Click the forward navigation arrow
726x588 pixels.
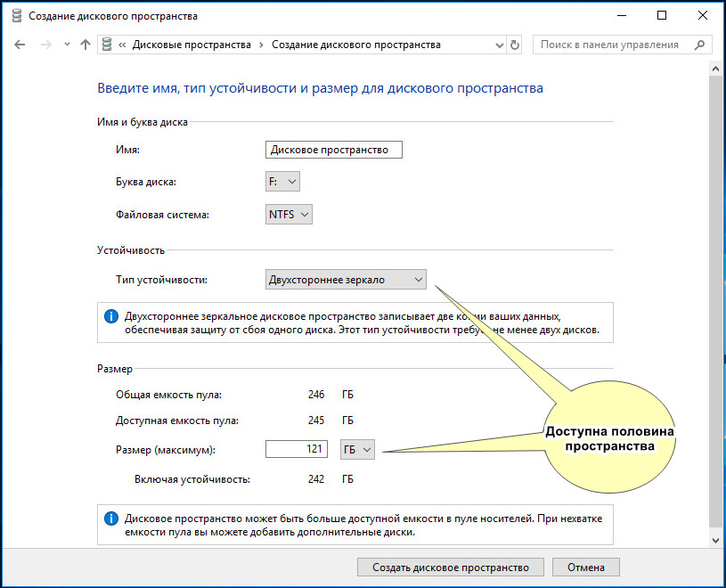coord(45,45)
